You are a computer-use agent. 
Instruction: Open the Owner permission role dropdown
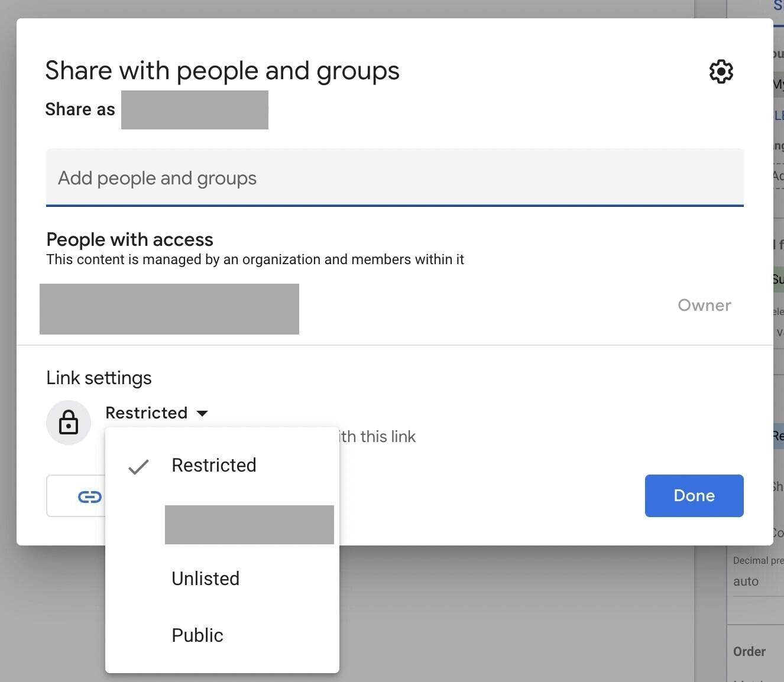click(704, 306)
